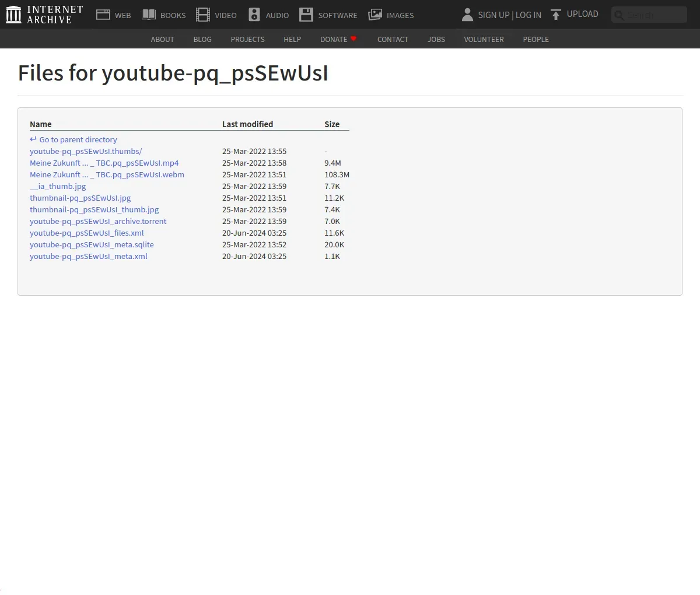
Task: Click the 25-Mar-2022 13:55 date
Action: click(x=254, y=151)
